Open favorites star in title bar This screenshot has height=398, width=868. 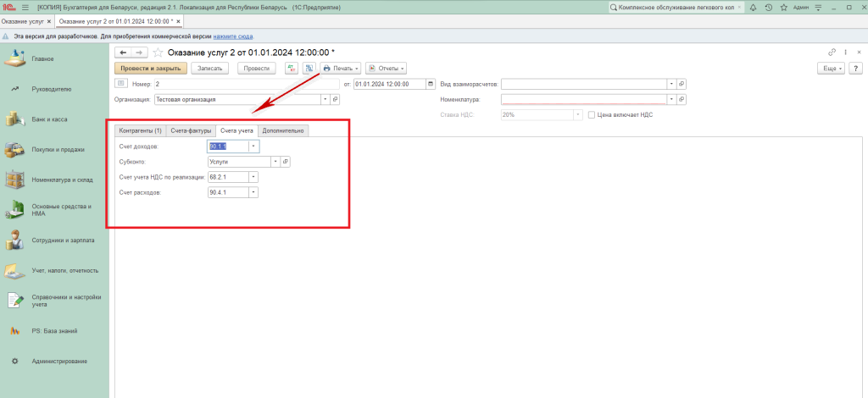pyautogui.click(x=783, y=7)
